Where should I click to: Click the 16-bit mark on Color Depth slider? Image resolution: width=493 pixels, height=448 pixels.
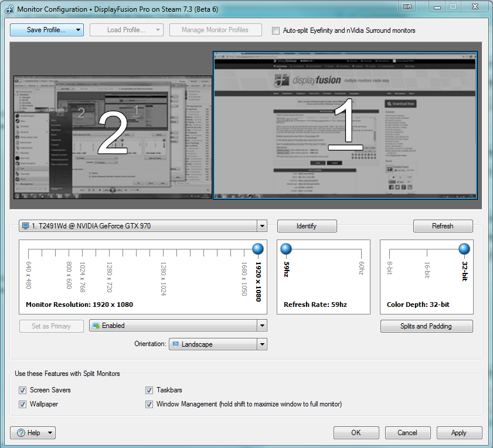click(x=427, y=251)
